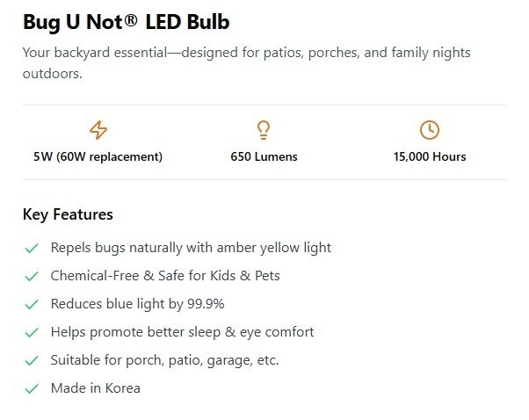Click the backyard essential description text

(x=246, y=63)
